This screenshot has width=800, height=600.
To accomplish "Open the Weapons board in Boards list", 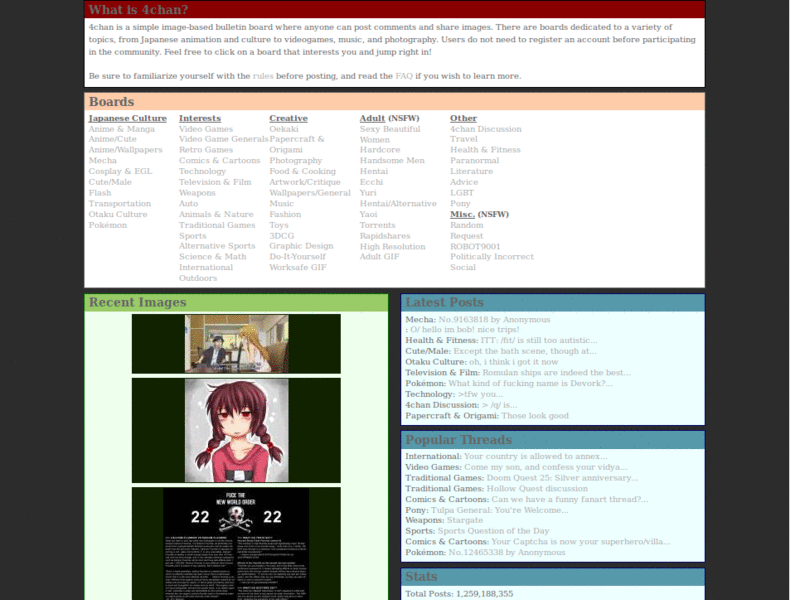I will [197, 193].
